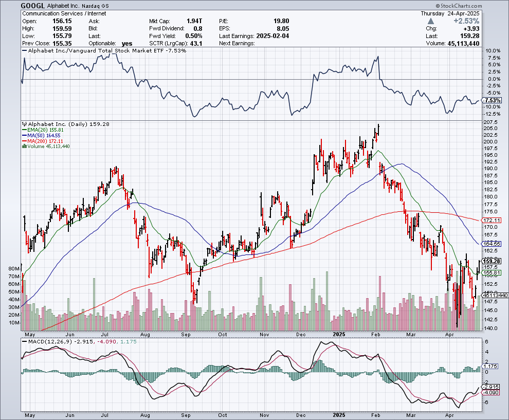Click the -12.5% relative strength axis label

click(x=492, y=114)
